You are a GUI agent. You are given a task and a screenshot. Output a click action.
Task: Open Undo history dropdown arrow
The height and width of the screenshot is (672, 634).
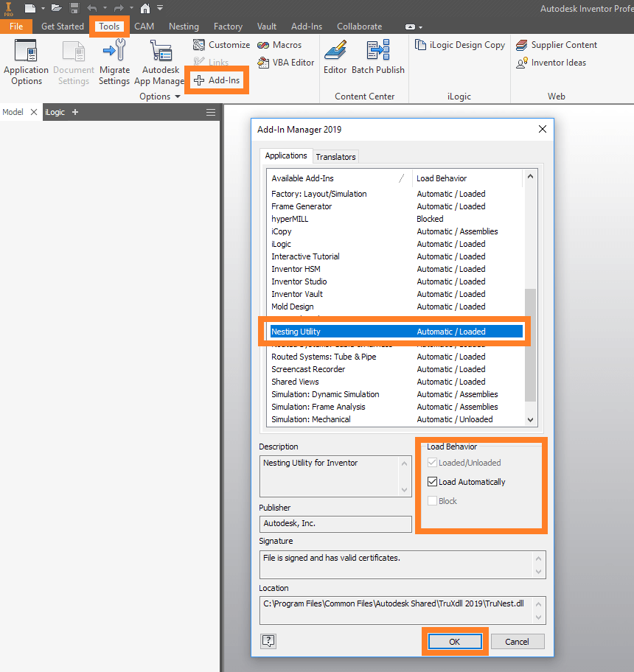tap(105, 8)
